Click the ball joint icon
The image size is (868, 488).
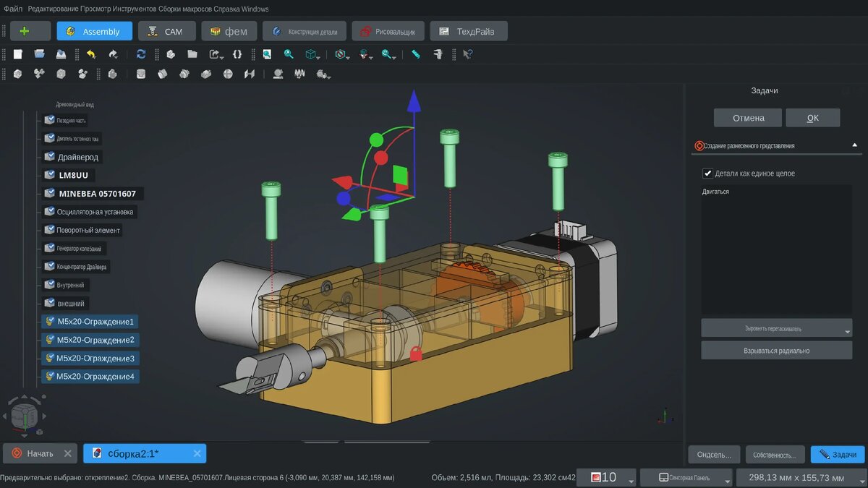click(x=228, y=74)
